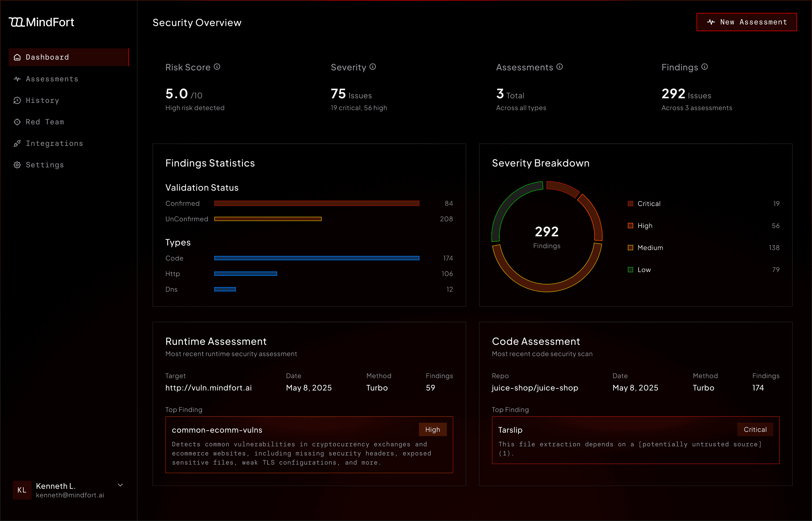Click the info icon beside Severity
Image resolution: width=812 pixels, height=521 pixels.
coord(373,67)
